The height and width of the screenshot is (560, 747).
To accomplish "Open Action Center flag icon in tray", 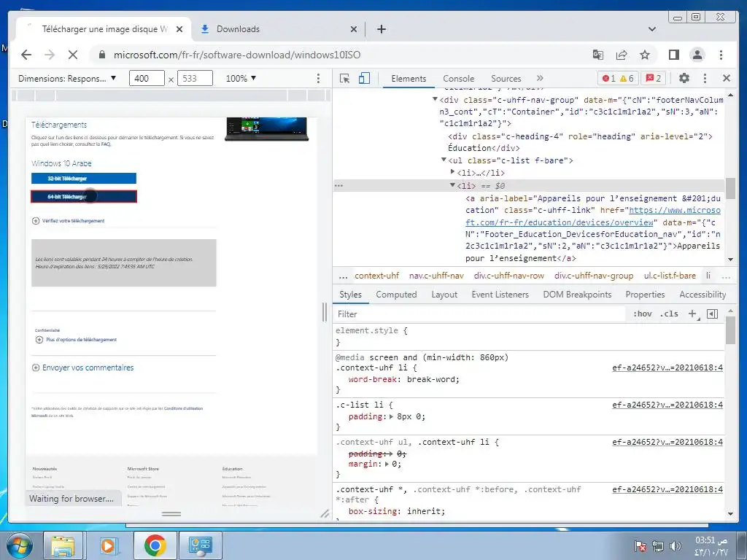I will point(640,546).
